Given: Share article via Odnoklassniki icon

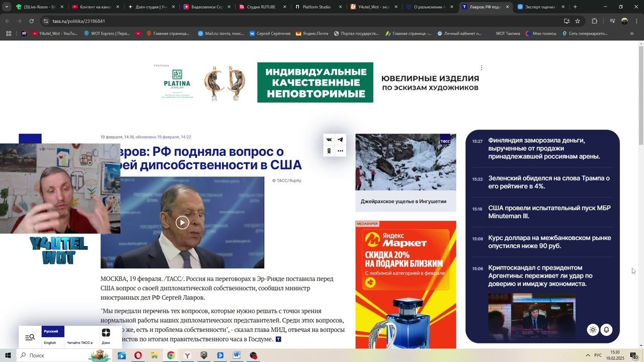Looking at the screenshot, I should point(329,151).
